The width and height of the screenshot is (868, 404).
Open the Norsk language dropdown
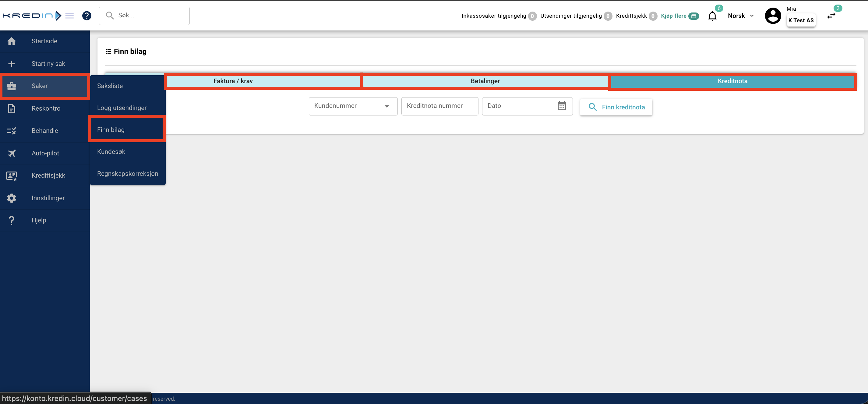(741, 16)
